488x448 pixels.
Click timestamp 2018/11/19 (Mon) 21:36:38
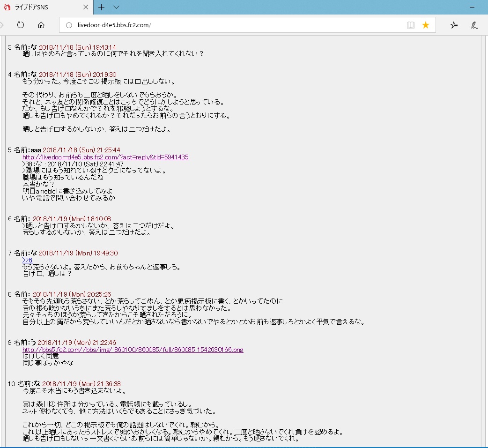81,384
